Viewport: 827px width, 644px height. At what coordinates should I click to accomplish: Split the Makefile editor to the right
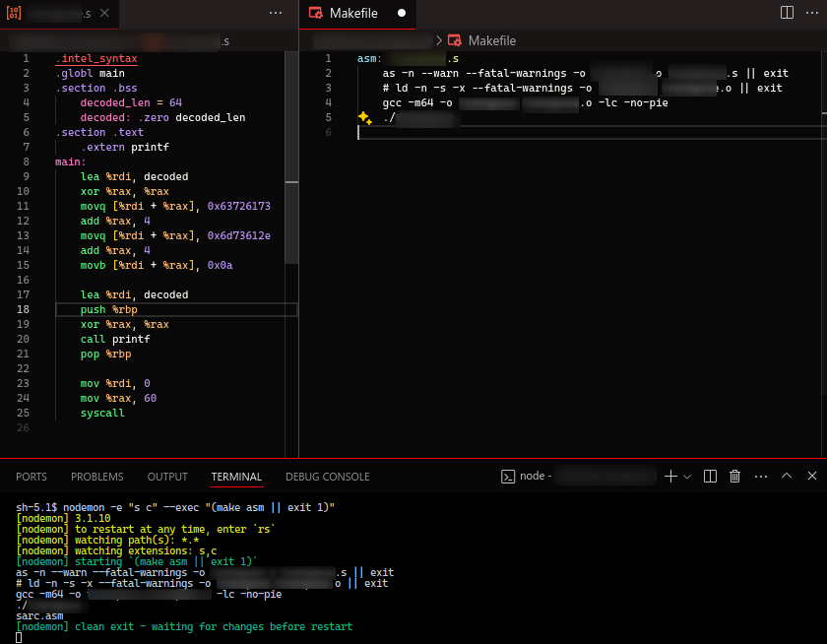(x=787, y=14)
